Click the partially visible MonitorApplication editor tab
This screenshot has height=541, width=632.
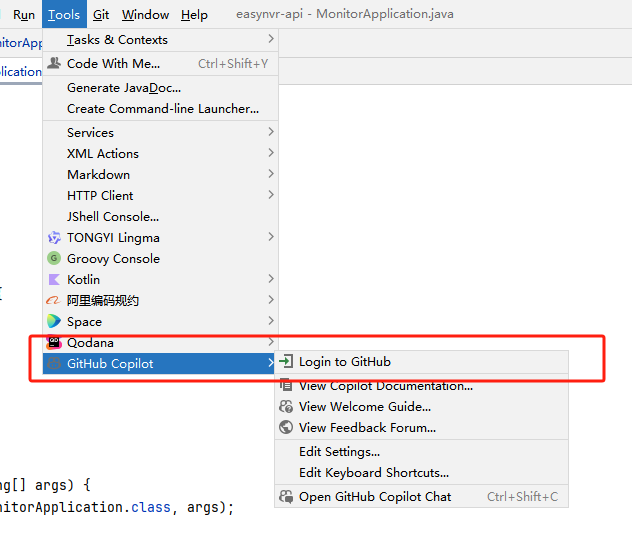click(21, 71)
